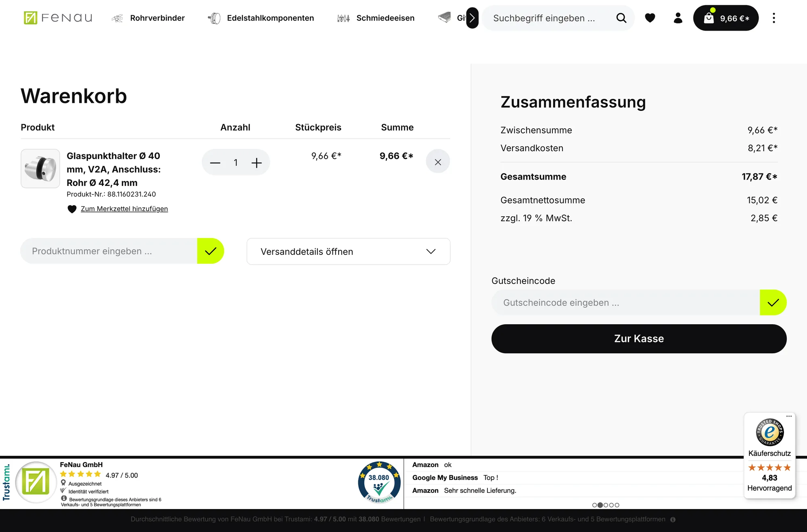The image size is (807, 532).
Task: Open the FeNau logo home link
Action: point(58,18)
